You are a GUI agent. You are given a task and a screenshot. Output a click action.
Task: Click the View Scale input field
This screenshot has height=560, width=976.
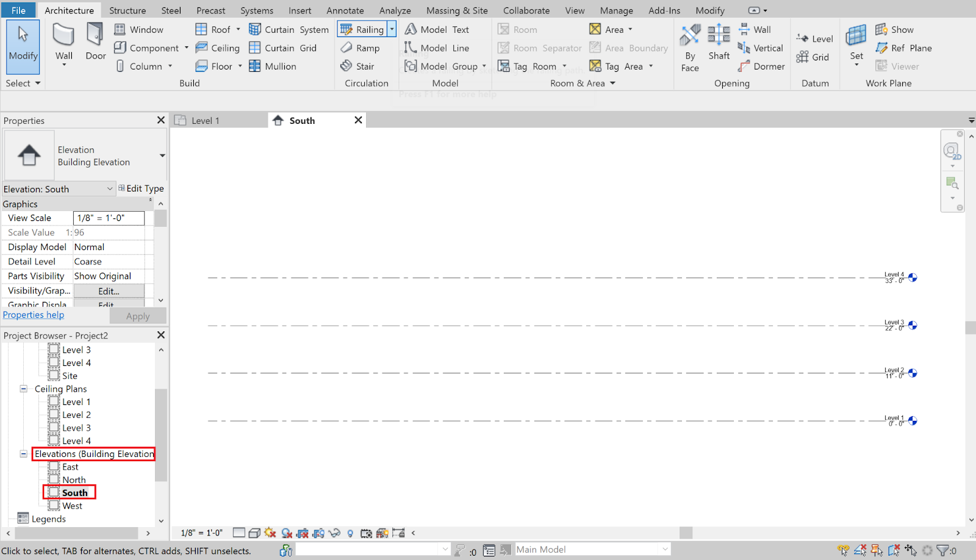[x=109, y=218]
